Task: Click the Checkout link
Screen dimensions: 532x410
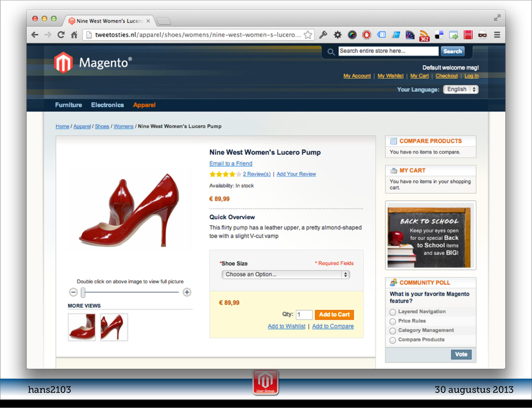Action: coord(447,76)
